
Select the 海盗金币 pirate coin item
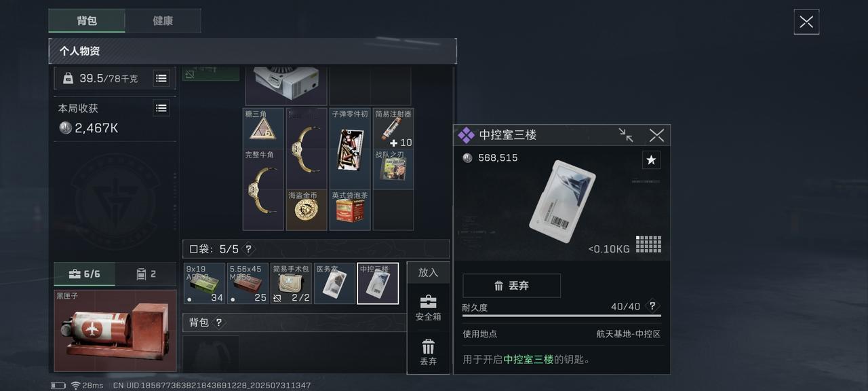point(307,210)
